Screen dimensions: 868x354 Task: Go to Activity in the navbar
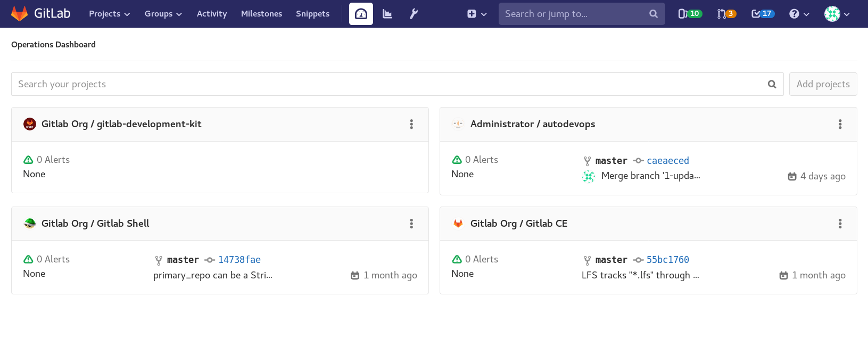pyautogui.click(x=212, y=14)
